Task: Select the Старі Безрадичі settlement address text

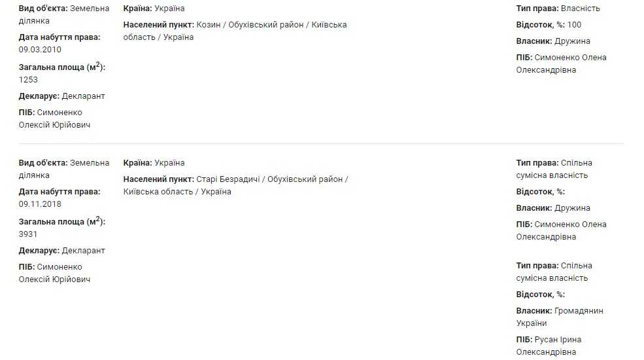Action: (x=236, y=185)
